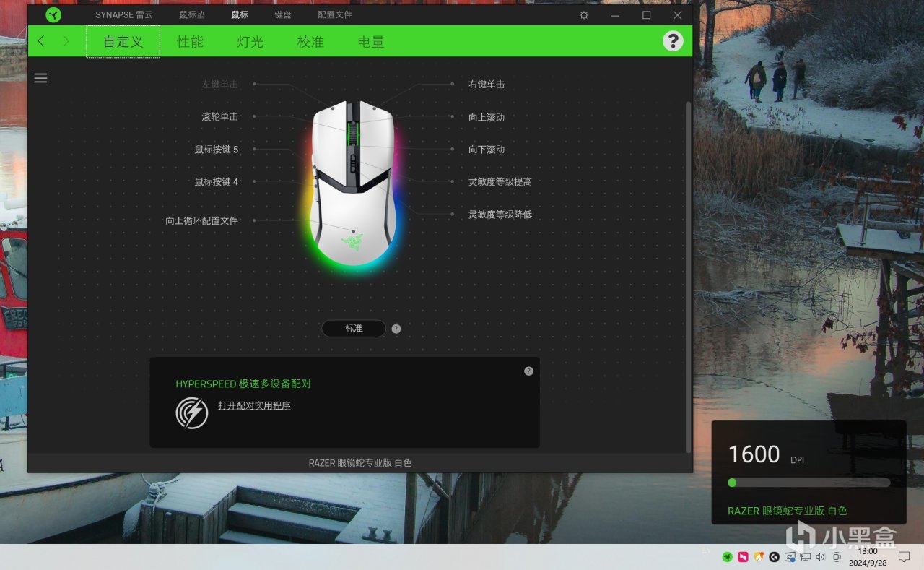The image size is (924, 570).
Task: Select the 向下滚动 mapping
Action: (487, 150)
